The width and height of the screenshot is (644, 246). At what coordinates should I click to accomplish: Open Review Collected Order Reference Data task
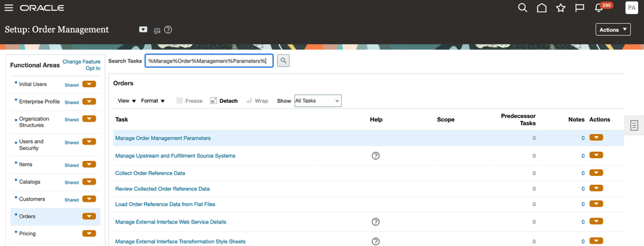(x=163, y=189)
